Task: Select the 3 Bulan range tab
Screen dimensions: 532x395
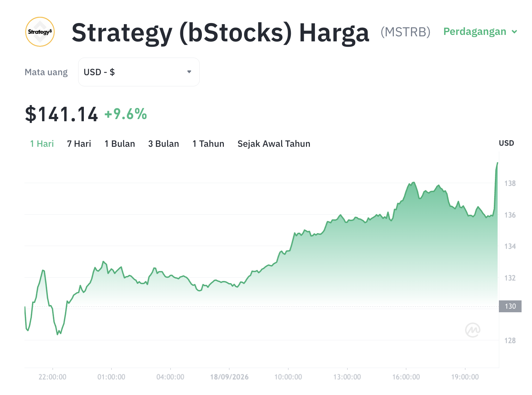Action: point(164,144)
